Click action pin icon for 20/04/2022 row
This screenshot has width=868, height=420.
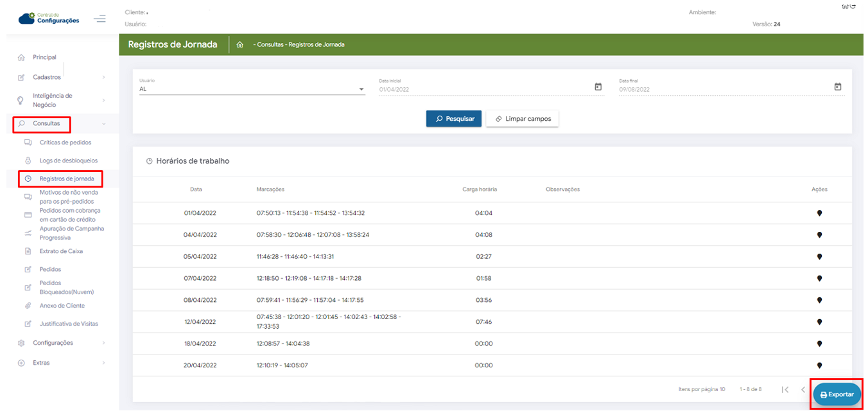coord(819,365)
